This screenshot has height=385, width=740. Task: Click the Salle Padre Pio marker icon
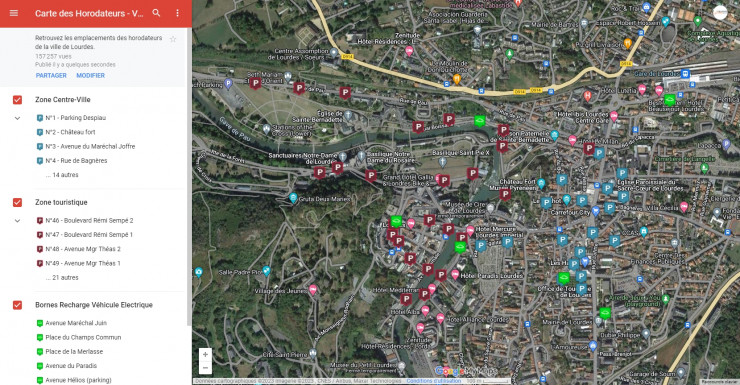coord(267,271)
